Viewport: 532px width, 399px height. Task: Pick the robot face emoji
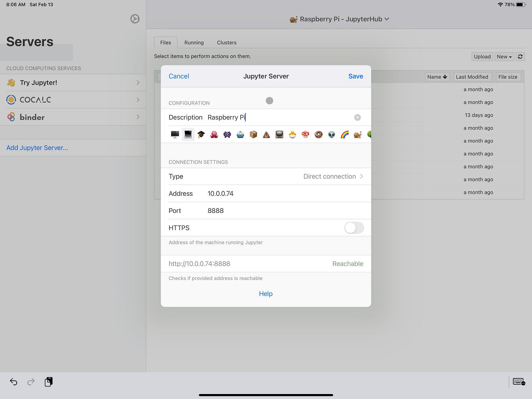coord(240,134)
